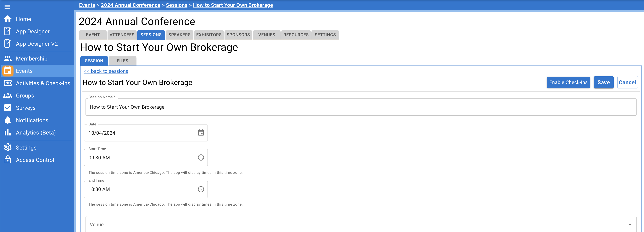
Task: Select the Home icon in the sidebar
Action: point(8,19)
